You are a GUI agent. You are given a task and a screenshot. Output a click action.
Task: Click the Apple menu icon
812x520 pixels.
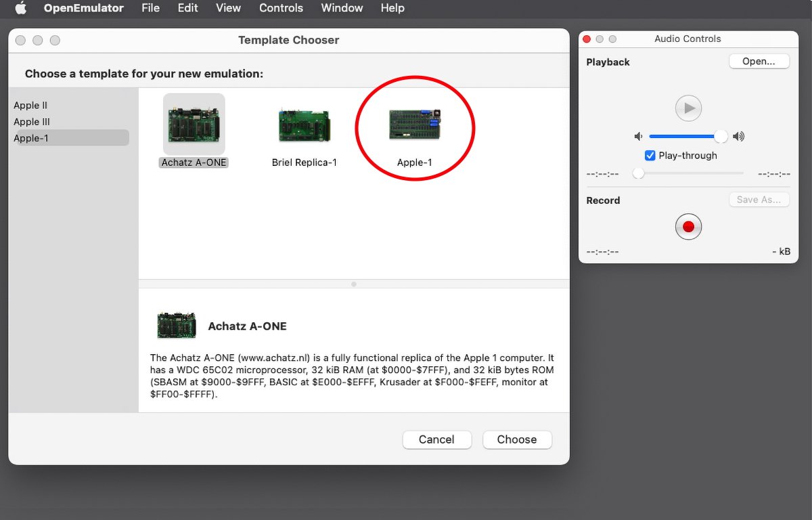point(20,8)
